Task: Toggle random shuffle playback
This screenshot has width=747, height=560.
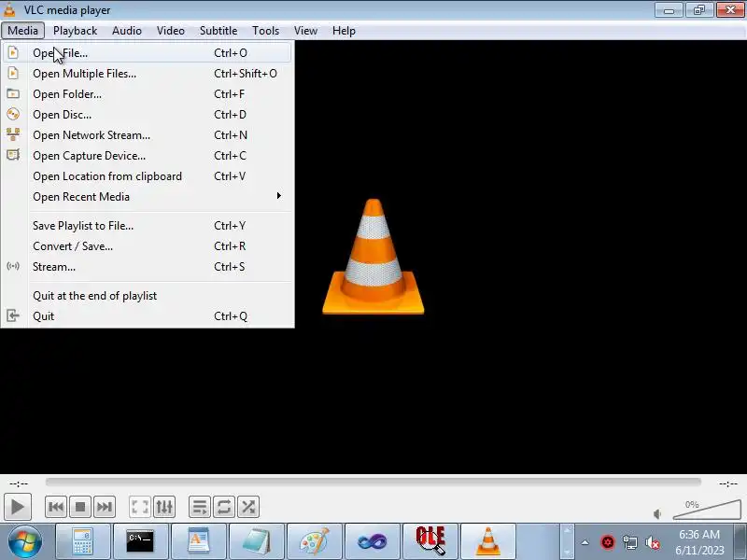Action: (248, 507)
